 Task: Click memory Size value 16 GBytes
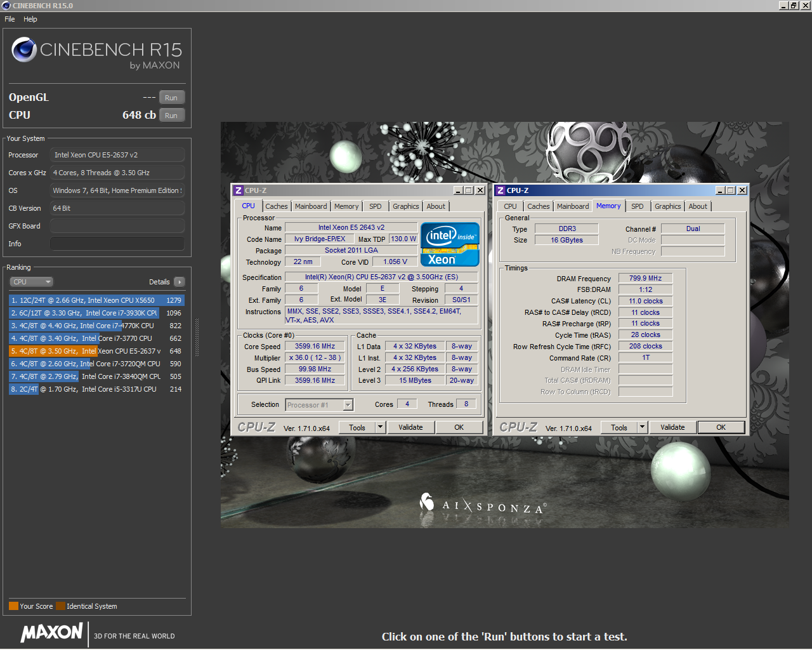[566, 240]
